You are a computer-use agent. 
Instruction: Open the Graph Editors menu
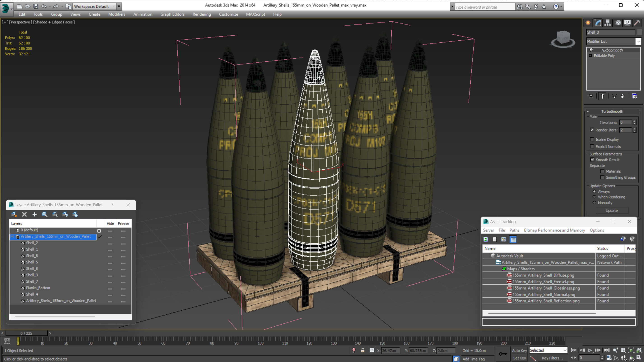tap(172, 14)
